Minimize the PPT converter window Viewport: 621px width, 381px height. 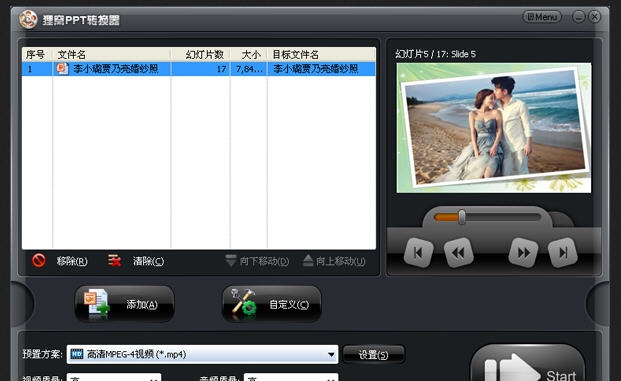point(579,17)
